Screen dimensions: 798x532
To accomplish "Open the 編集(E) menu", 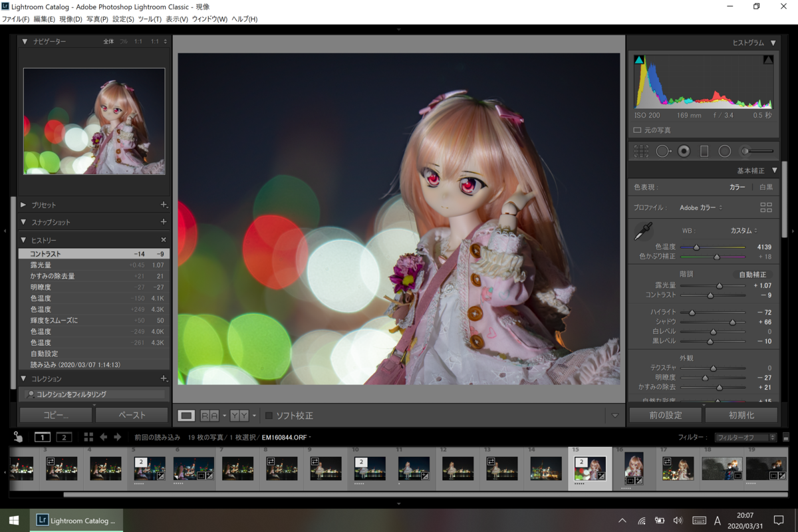I will [x=45, y=19].
